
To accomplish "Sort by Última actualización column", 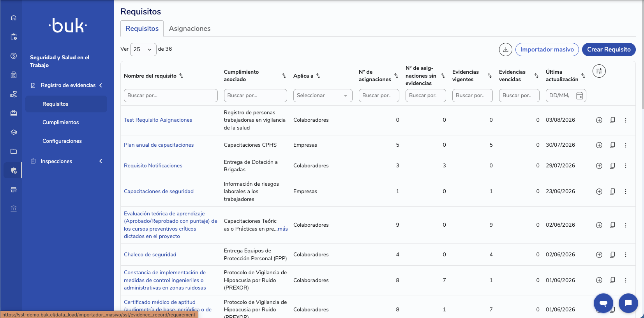I will click(583, 76).
